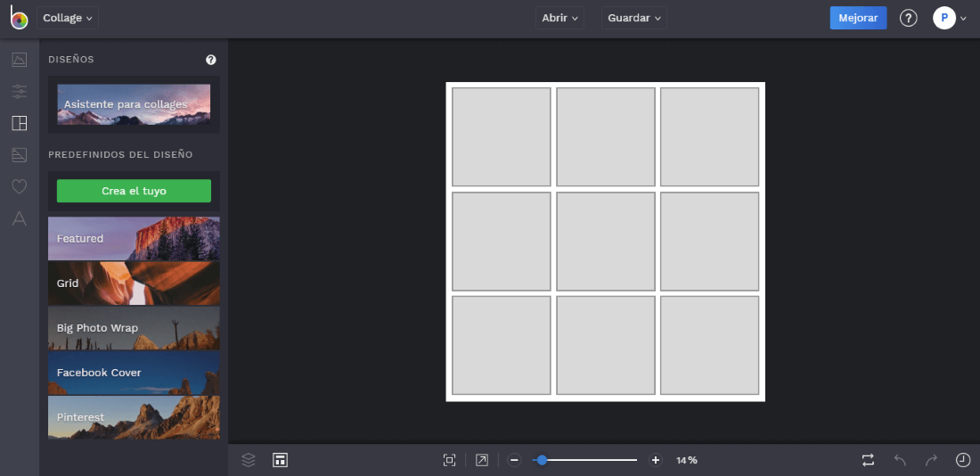Click the zoom out minus button
Image resolution: width=980 pixels, height=476 pixels.
pyautogui.click(x=514, y=460)
